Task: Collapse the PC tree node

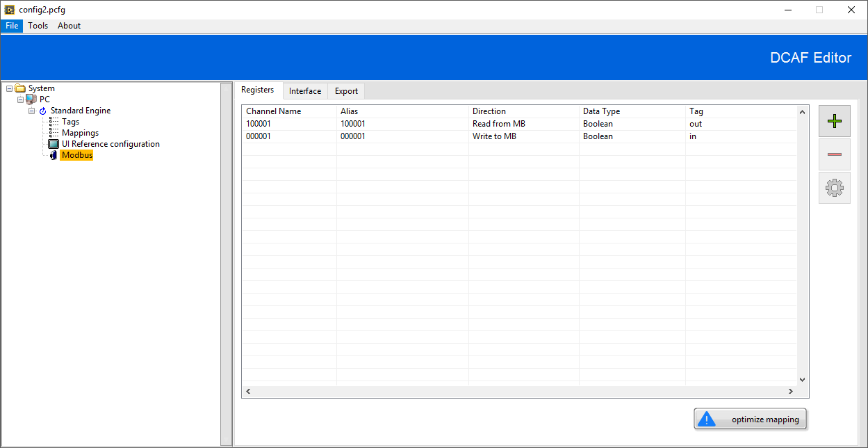Action: point(20,99)
